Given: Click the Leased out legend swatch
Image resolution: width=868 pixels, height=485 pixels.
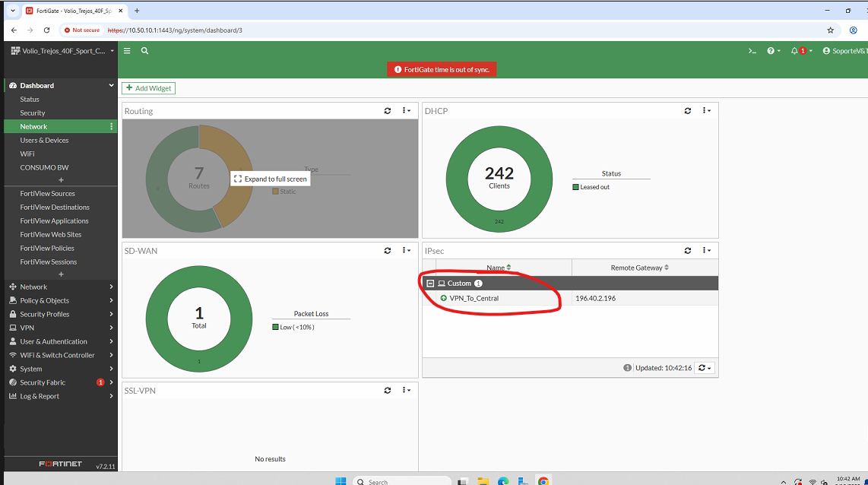Looking at the screenshot, I should point(575,187).
